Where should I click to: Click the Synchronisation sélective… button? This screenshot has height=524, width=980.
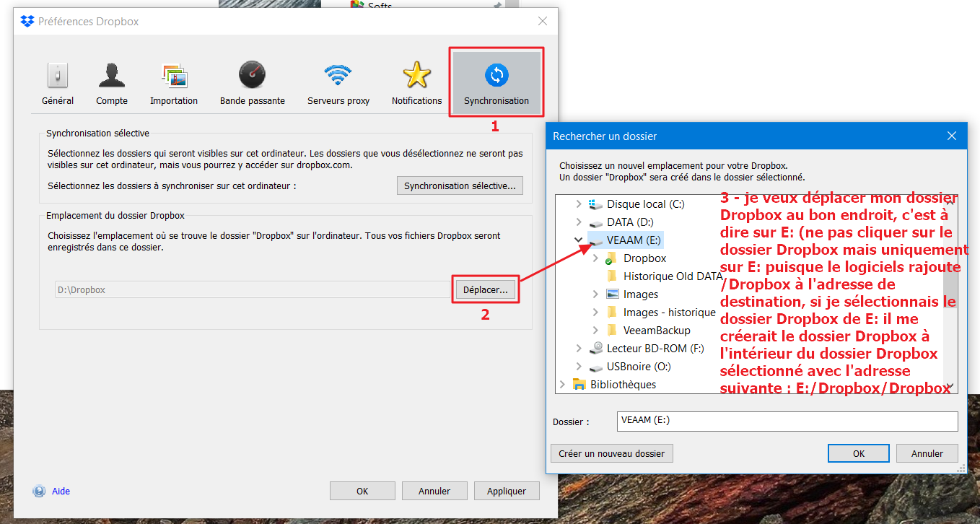(x=460, y=185)
